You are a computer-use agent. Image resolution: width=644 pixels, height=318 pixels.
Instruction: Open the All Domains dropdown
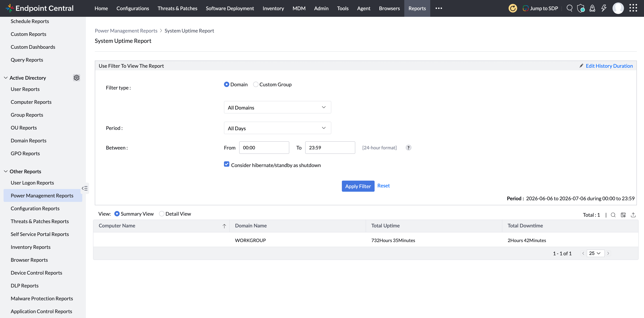click(x=277, y=107)
